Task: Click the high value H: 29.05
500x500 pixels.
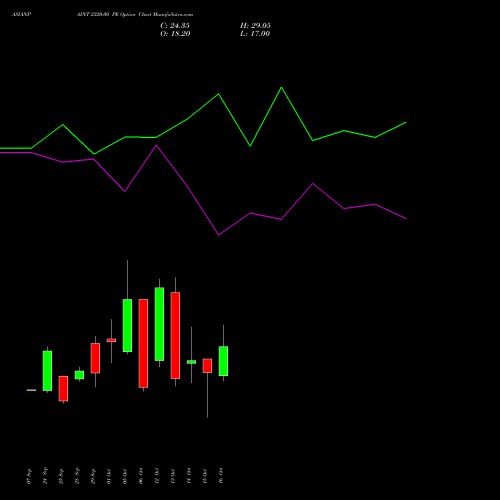Action: [x=255, y=26]
